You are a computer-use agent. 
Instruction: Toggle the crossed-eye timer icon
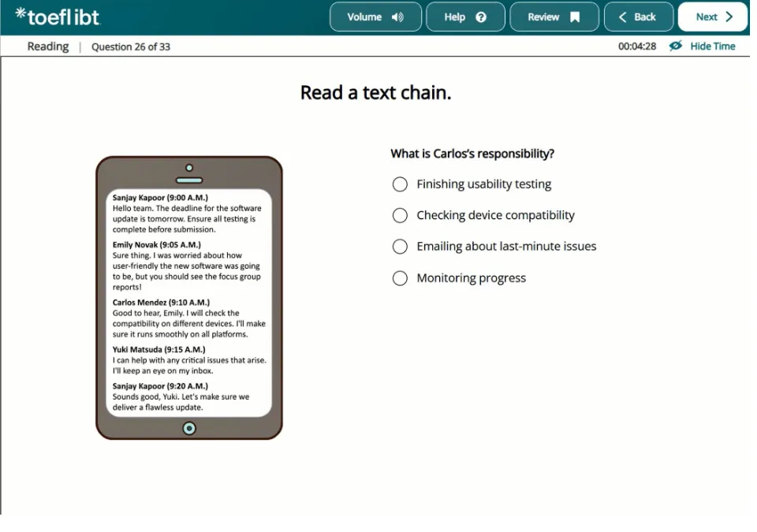(676, 46)
